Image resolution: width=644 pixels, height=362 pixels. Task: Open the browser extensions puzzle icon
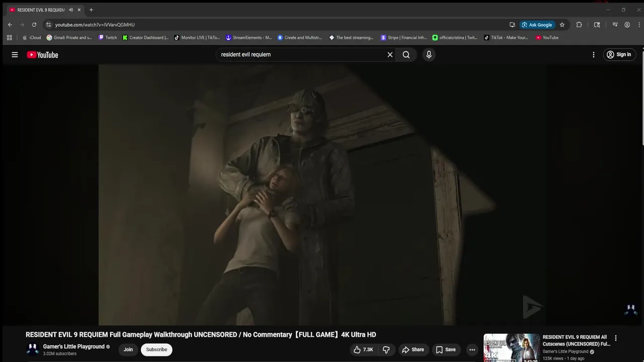(x=579, y=25)
